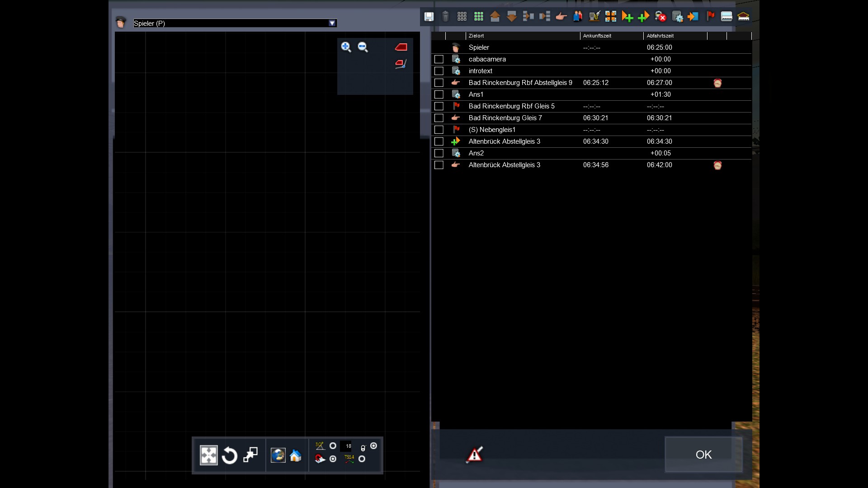The width and height of the screenshot is (868, 488).
Task: Click the globe world view icon
Action: [278, 455]
